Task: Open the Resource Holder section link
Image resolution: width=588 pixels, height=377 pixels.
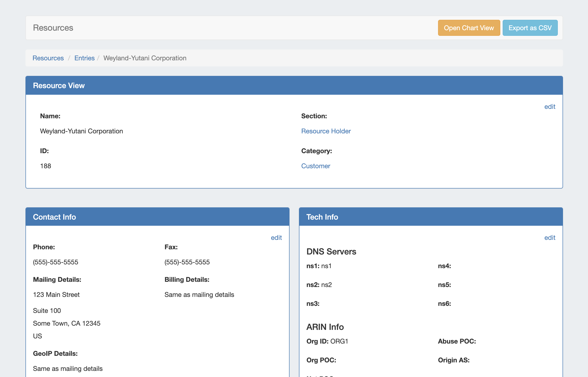Action: [326, 131]
